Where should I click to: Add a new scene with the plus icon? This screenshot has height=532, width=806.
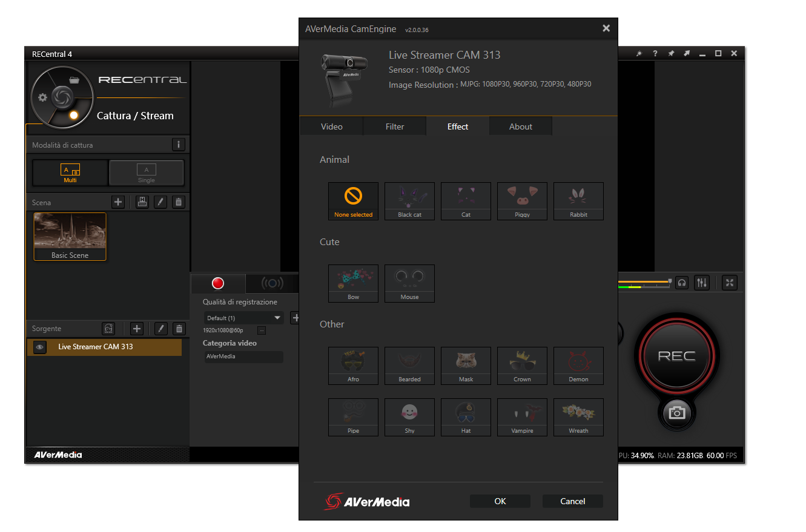tap(118, 202)
